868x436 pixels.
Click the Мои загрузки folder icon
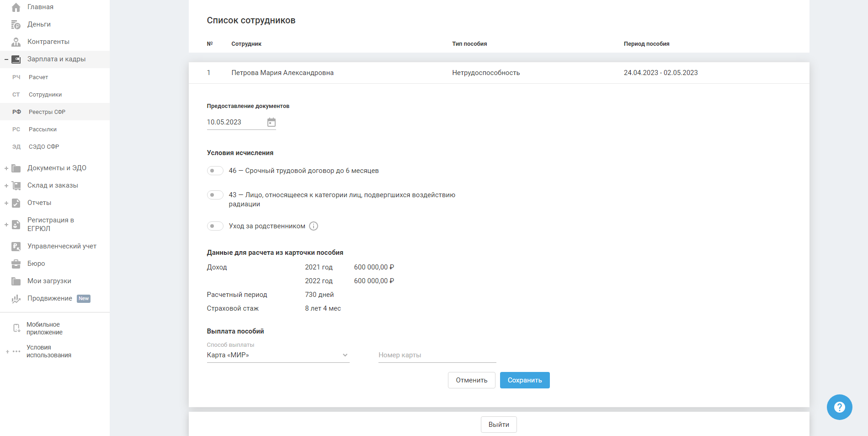16,281
